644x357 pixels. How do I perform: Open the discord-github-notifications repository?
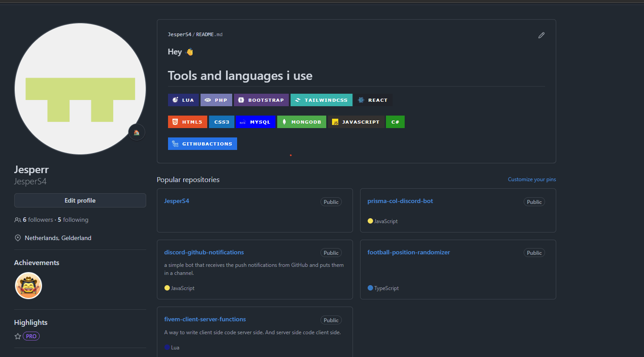point(204,252)
